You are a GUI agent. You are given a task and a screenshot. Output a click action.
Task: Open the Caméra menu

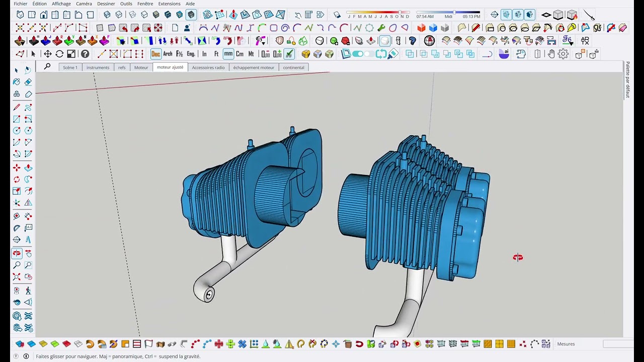point(84,4)
